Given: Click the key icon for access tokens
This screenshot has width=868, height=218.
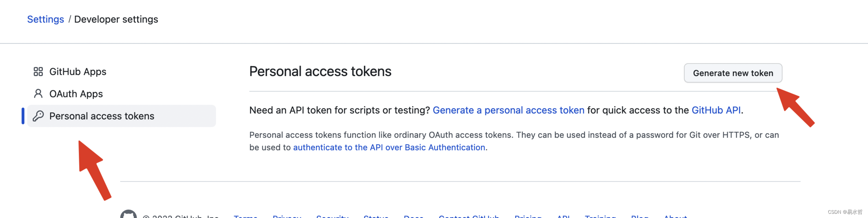Looking at the screenshot, I should coord(38,116).
